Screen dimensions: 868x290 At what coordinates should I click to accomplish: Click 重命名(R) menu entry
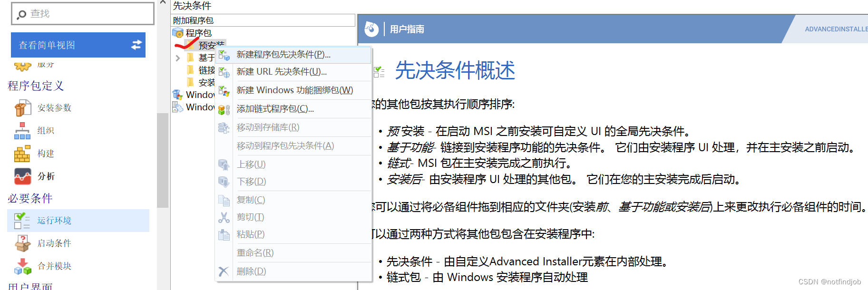click(293, 253)
